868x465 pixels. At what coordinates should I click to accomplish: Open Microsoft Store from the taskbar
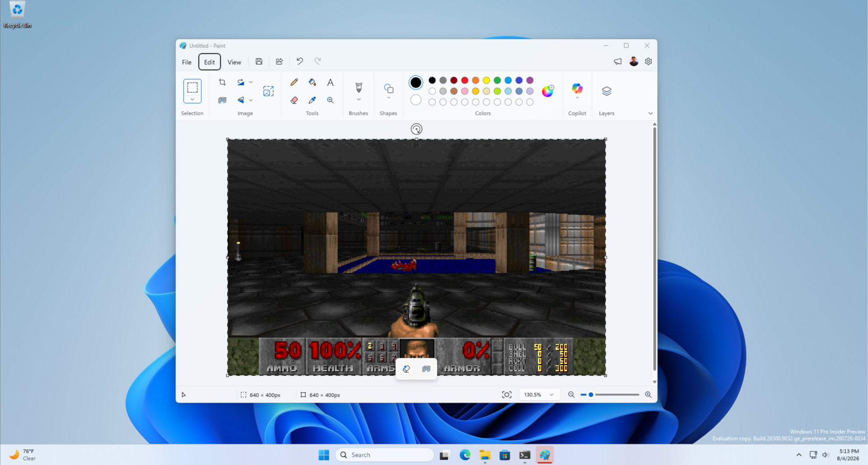pyautogui.click(x=505, y=455)
